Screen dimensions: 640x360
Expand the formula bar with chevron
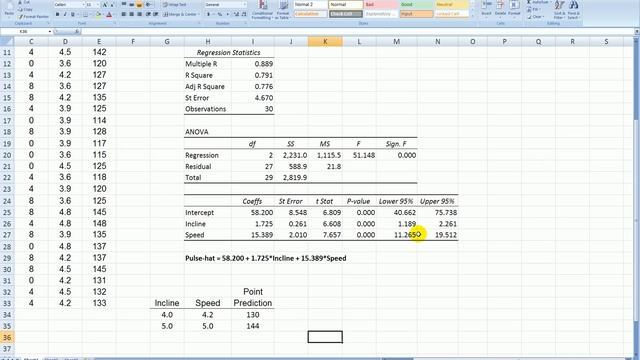636,31
